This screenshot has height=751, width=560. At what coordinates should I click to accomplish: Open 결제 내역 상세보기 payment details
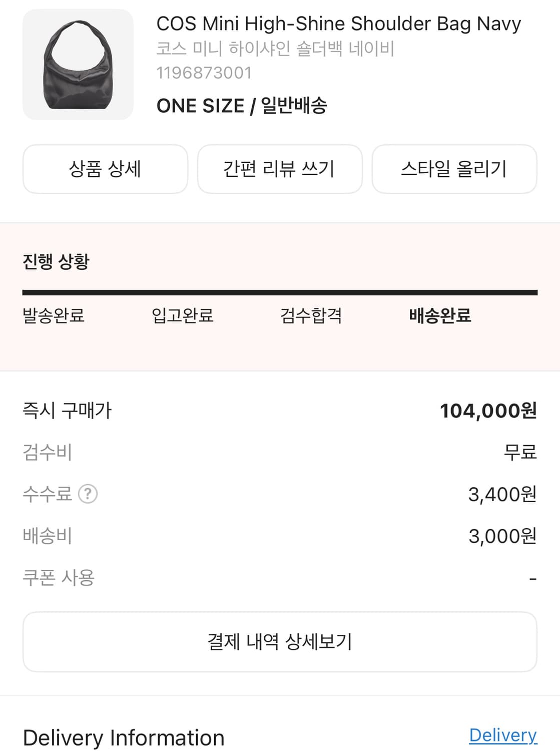click(x=280, y=641)
